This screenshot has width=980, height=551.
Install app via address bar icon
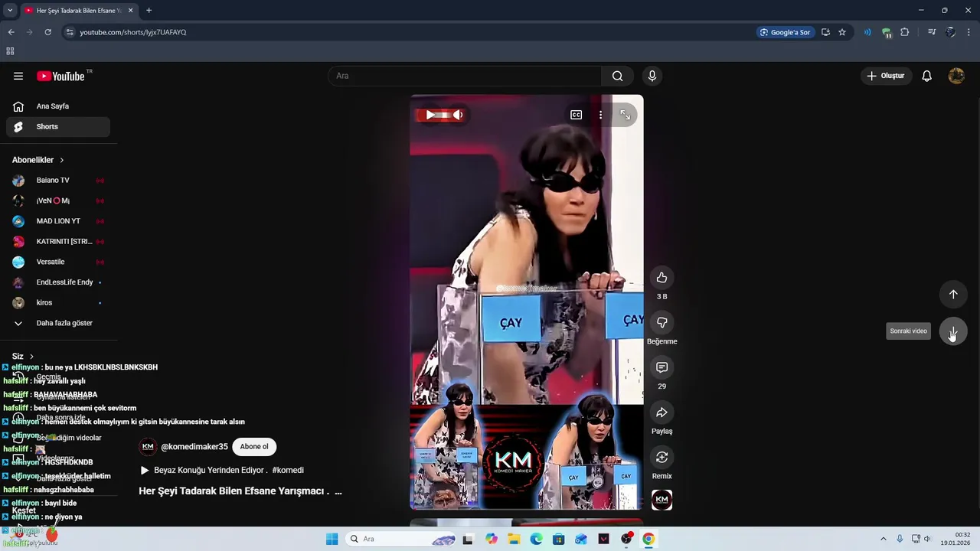[x=825, y=32]
